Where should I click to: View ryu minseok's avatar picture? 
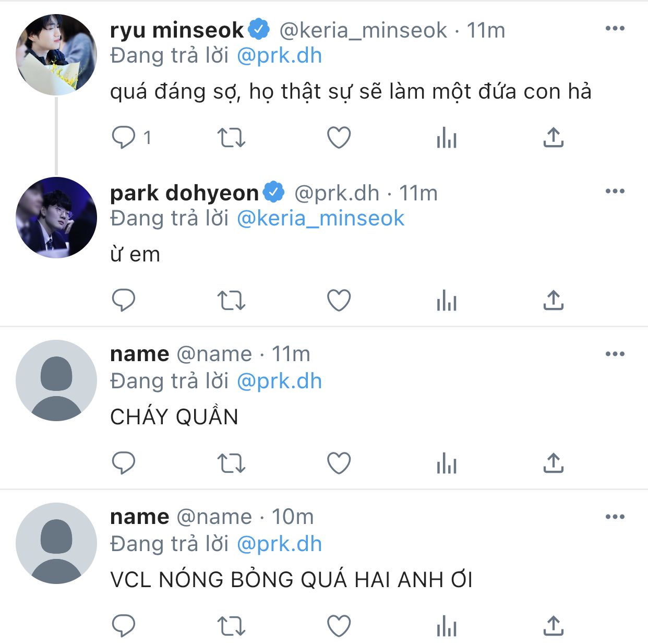56,55
